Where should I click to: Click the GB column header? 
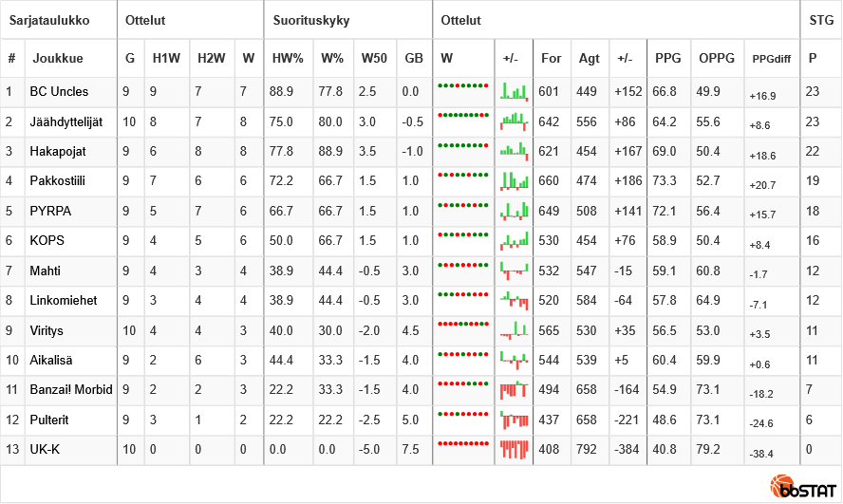pos(414,59)
